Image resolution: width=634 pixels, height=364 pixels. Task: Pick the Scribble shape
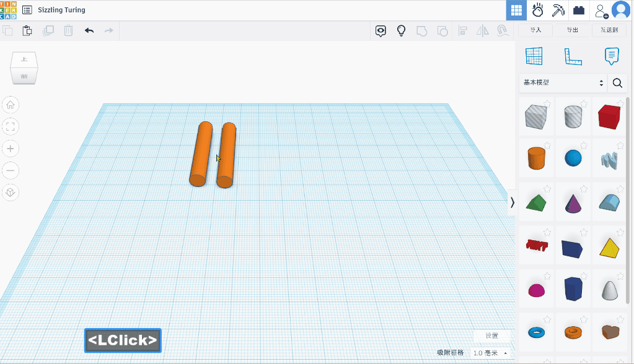click(609, 160)
